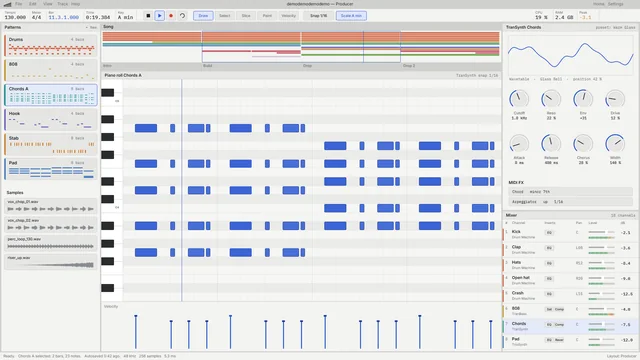This screenshot has width=640, height=360.
Task: Click the Reverb insert on Pad channel
Action: tap(559, 340)
